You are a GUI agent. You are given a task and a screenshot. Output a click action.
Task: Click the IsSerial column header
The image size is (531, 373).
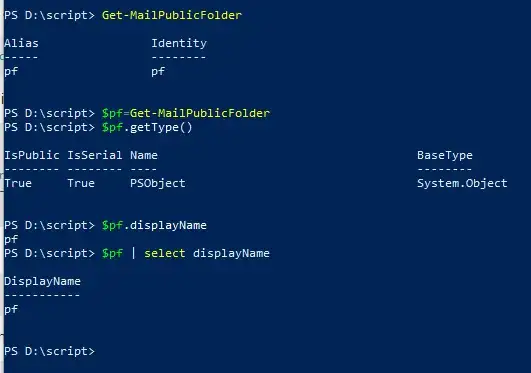click(x=94, y=156)
